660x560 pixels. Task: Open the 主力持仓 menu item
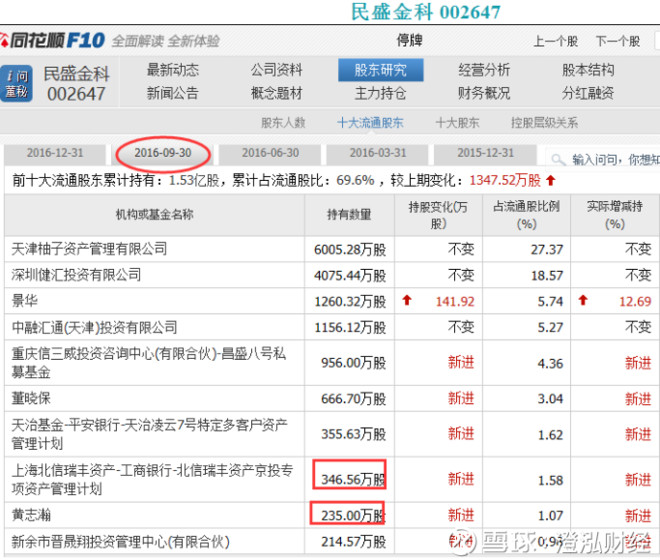coord(381,93)
